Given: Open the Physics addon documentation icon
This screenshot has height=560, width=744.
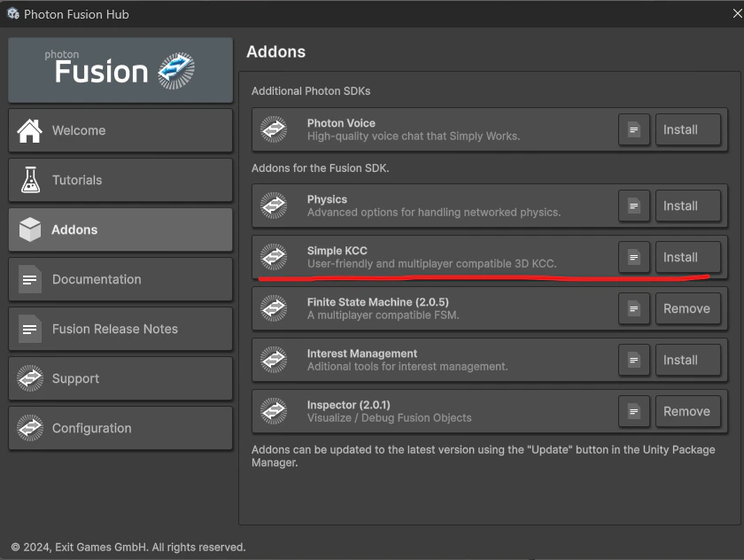Looking at the screenshot, I should pos(633,206).
